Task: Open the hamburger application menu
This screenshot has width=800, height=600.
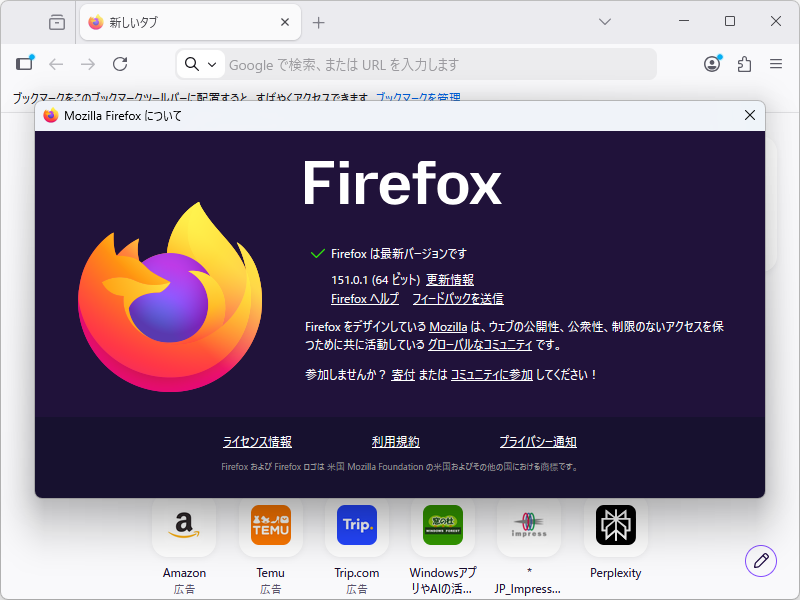Action: pos(776,64)
